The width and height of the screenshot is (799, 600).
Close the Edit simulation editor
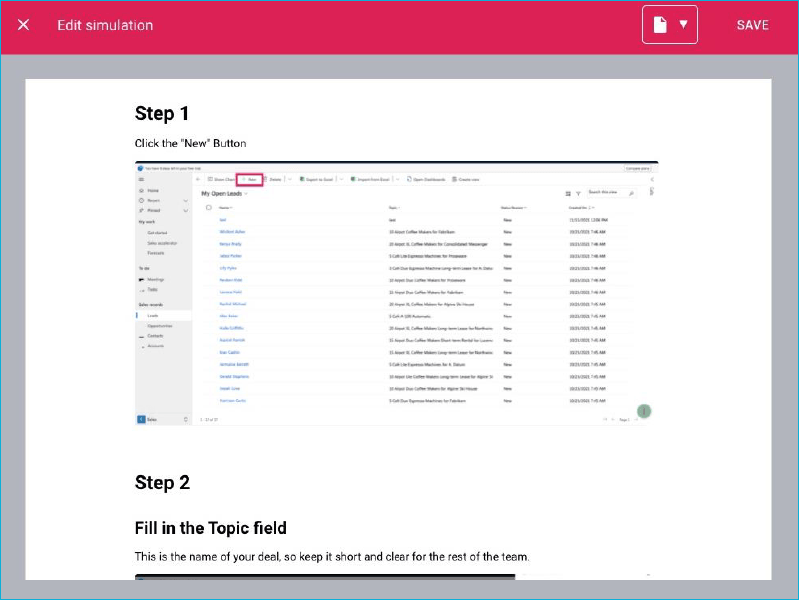click(x=23, y=24)
